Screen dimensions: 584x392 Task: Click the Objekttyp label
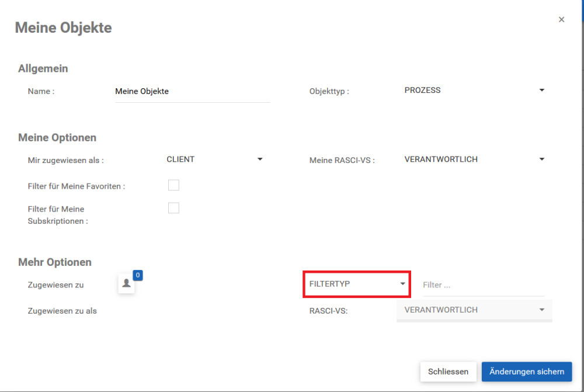[x=329, y=91]
